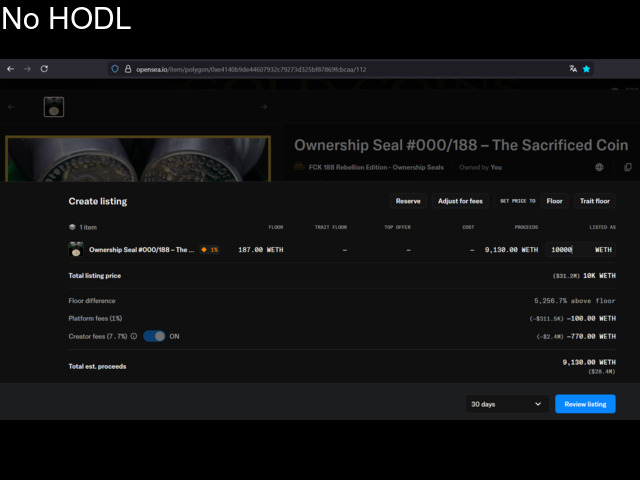Click the Review listing button
This screenshot has width=640, height=480.
[x=585, y=404]
